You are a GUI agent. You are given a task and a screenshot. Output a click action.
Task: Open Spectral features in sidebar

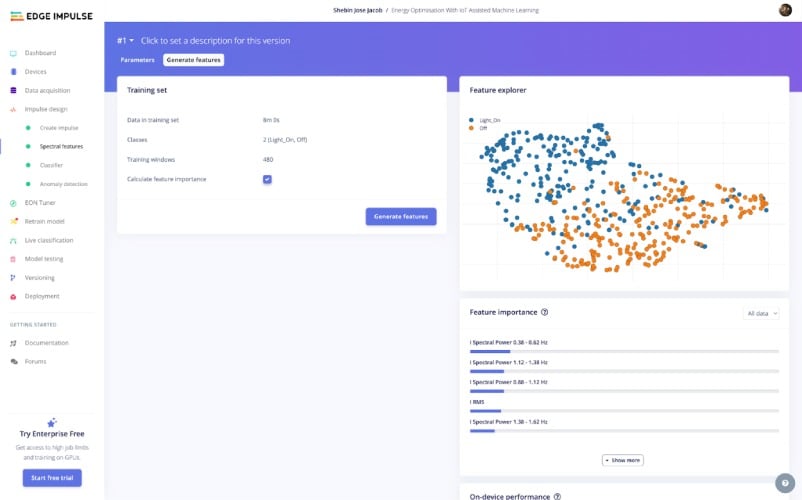click(x=61, y=147)
